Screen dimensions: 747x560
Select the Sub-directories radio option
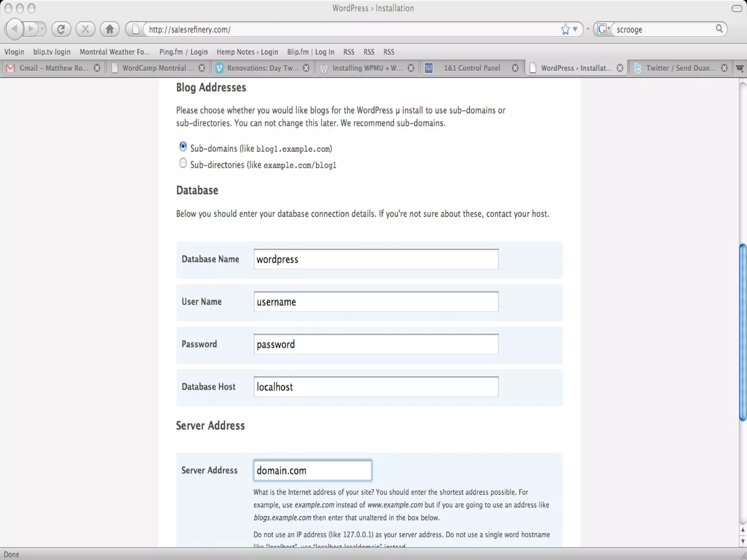[x=183, y=163]
